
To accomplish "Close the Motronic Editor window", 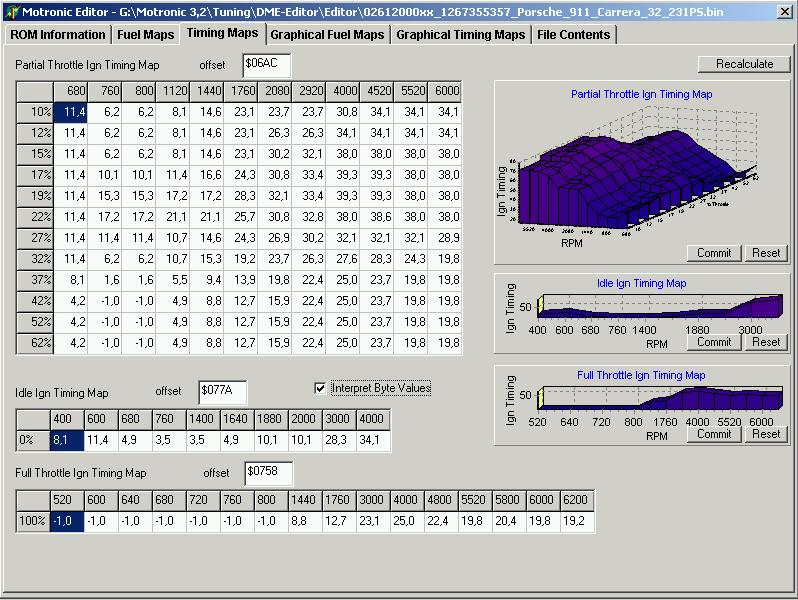I will (785, 11).
